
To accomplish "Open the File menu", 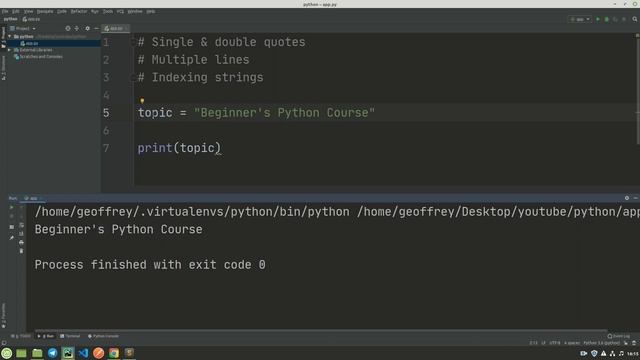I will click(x=5, y=11).
